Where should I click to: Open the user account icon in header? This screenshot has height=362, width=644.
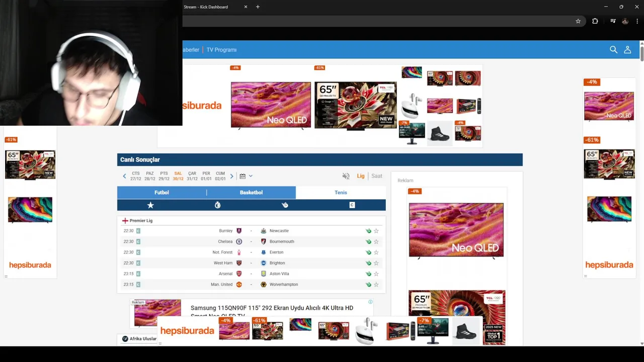(627, 50)
